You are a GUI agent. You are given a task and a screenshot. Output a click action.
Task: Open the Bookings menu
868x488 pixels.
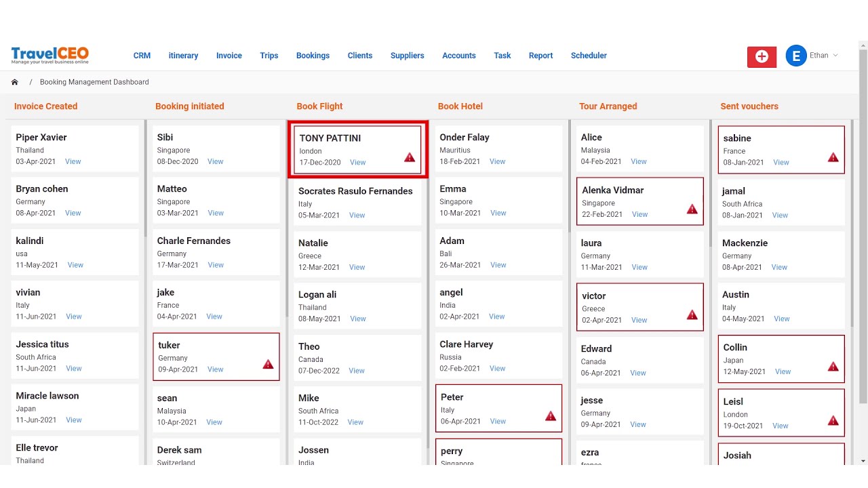point(313,56)
